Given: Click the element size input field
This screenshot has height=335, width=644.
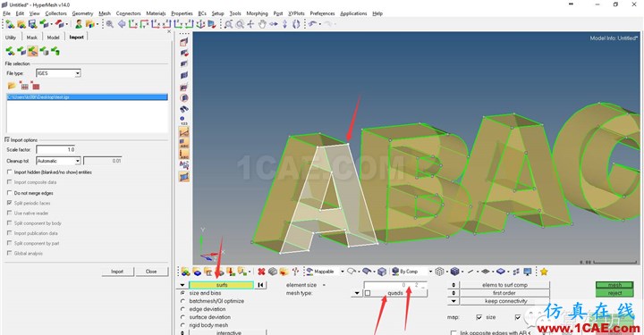Looking at the screenshot, I should click(x=395, y=285).
